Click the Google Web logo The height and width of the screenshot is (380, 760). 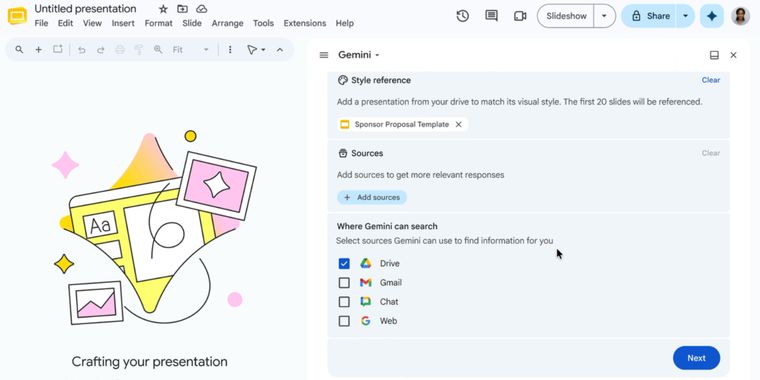(x=365, y=321)
